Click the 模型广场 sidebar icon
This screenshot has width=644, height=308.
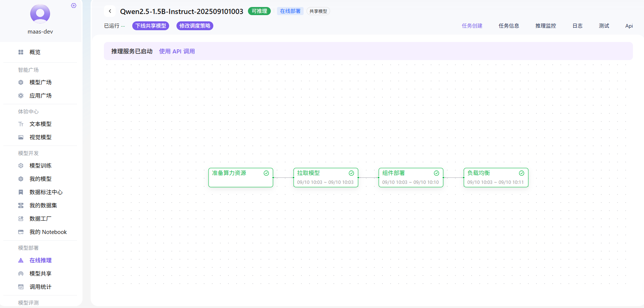21,83
